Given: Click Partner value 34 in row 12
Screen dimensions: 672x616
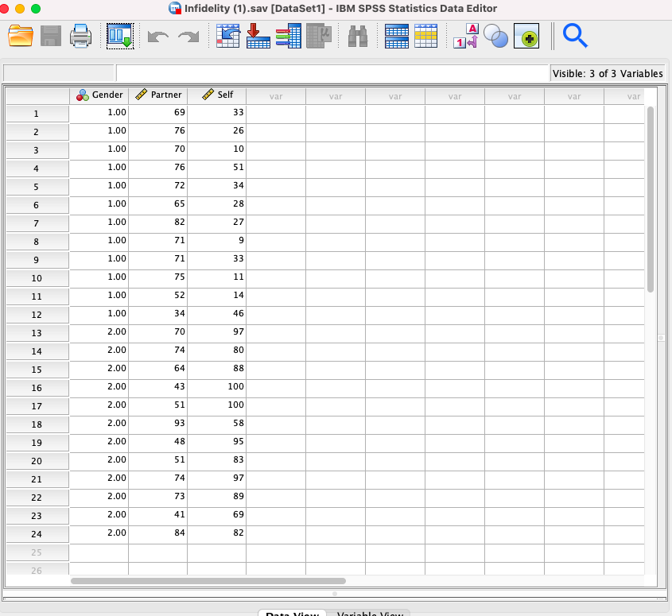Looking at the screenshot, I should 158,314.
